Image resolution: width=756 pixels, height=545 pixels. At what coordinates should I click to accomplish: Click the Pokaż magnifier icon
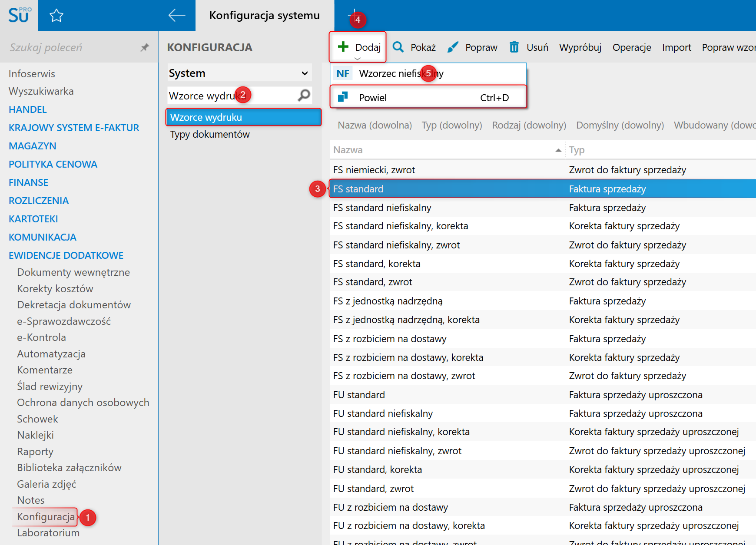click(x=398, y=47)
